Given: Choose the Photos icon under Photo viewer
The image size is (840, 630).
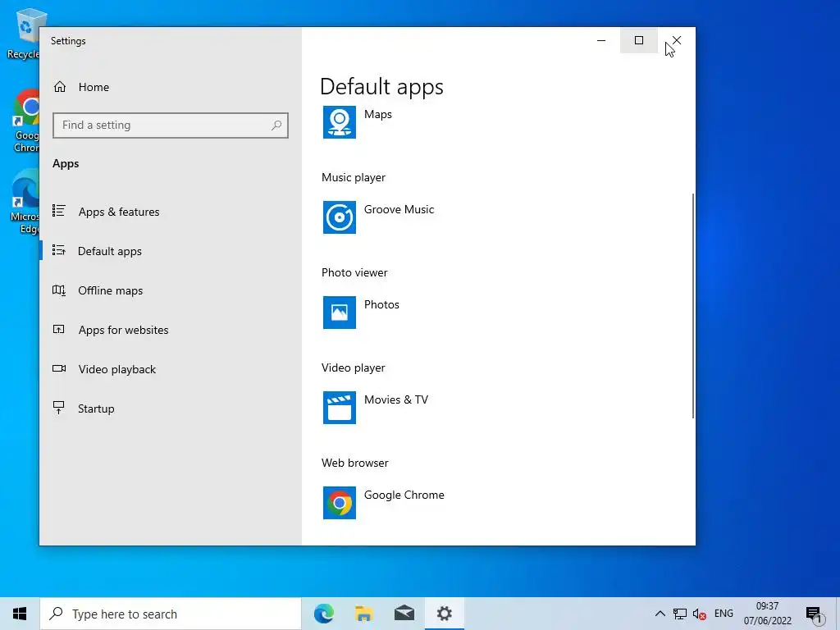Looking at the screenshot, I should [x=339, y=313].
